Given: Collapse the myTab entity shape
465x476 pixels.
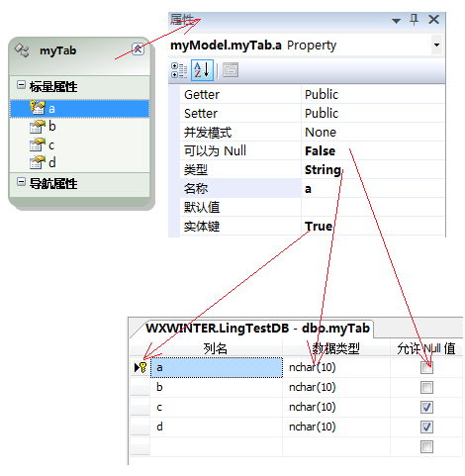Looking at the screenshot, I should (x=138, y=49).
